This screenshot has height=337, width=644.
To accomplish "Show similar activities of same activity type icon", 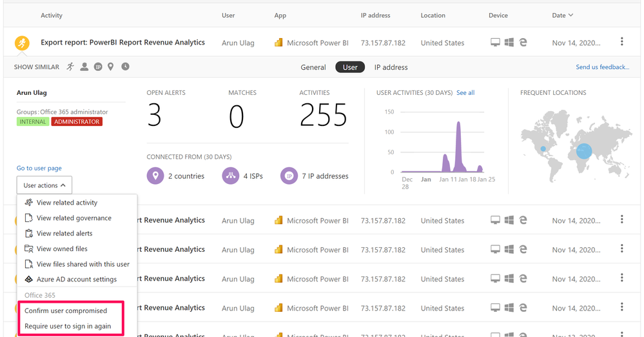I will pyautogui.click(x=71, y=66).
